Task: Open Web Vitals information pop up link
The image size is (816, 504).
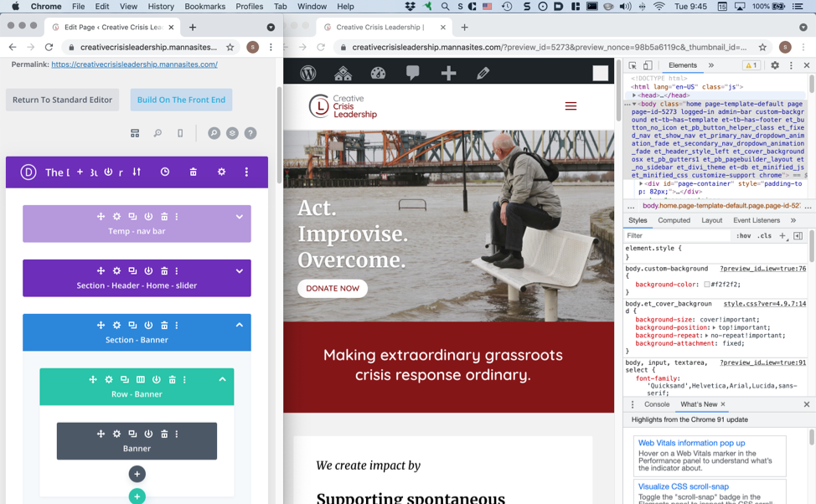Action: click(692, 443)
